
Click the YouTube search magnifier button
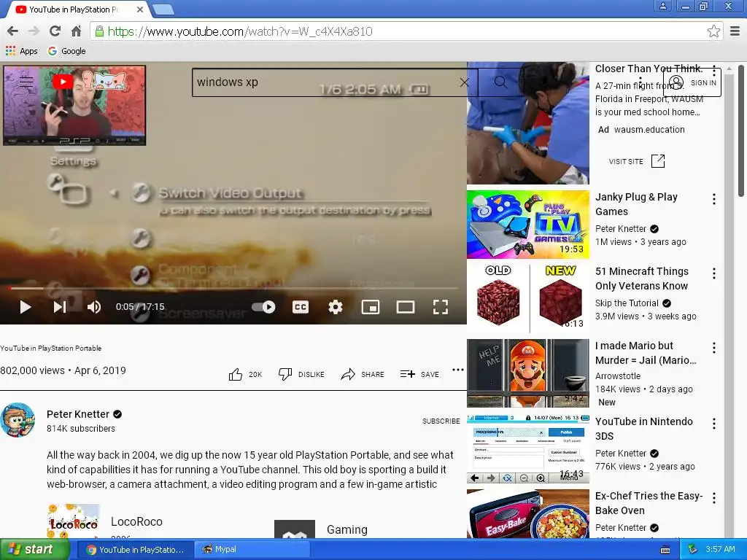click(x=500, y=82)
